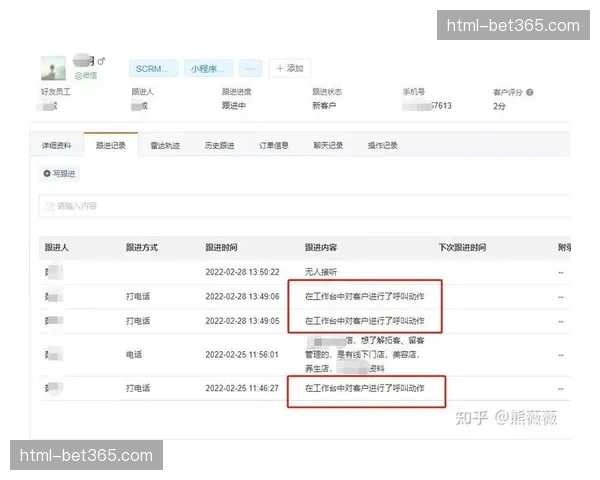Click 打电话 in the 11:46:27 row
Viewport: 600px width, 480px height.
(x=138, y=389)
